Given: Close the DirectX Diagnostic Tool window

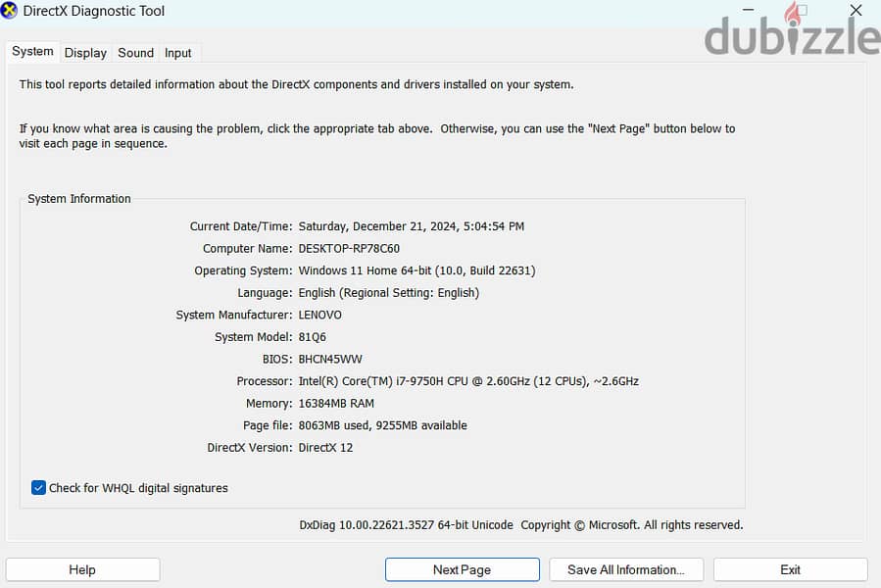Looking at the screenshot, I should 855,11.
